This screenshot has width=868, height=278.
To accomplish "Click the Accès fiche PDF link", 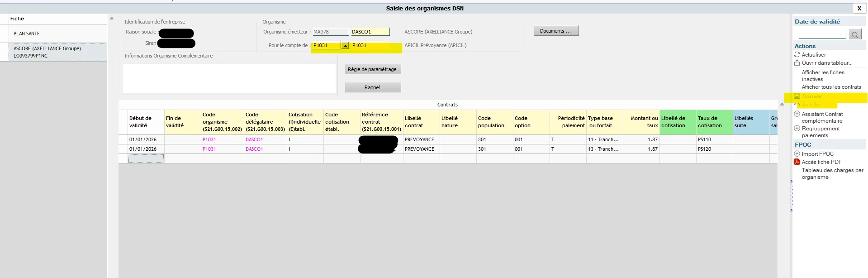I will 821,162.
